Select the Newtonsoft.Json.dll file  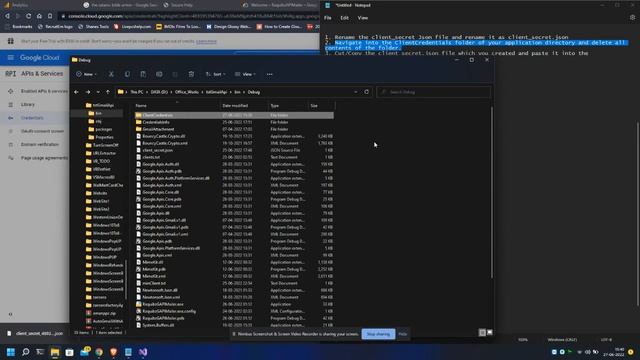point(160,290)
